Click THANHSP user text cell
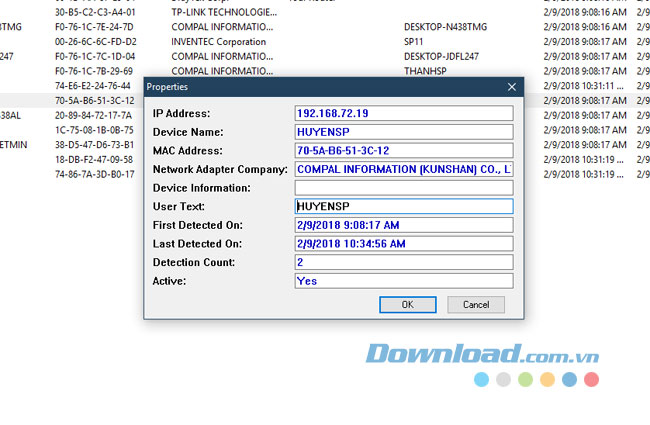The height and width of the screenshot is (425, 650). 425,71
